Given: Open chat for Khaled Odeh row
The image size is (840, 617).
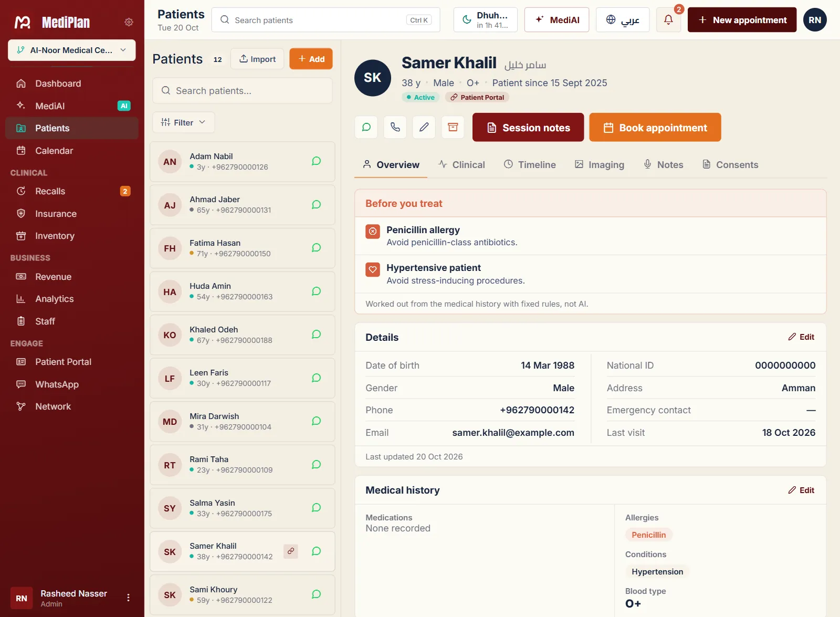Looking at the screenshot, I should pos(316,334).
